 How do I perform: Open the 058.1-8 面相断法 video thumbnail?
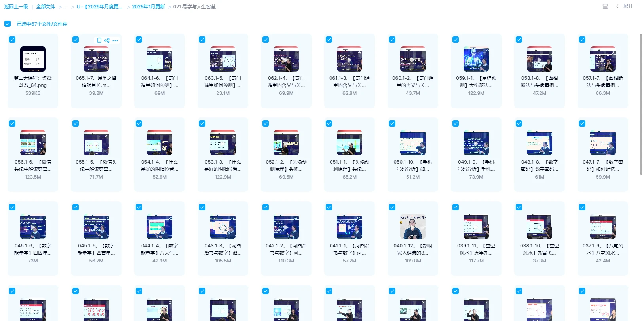[540, 59]
